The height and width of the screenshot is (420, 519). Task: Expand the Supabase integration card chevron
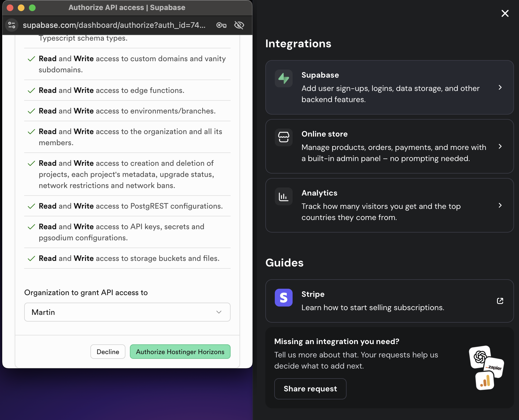500,87
